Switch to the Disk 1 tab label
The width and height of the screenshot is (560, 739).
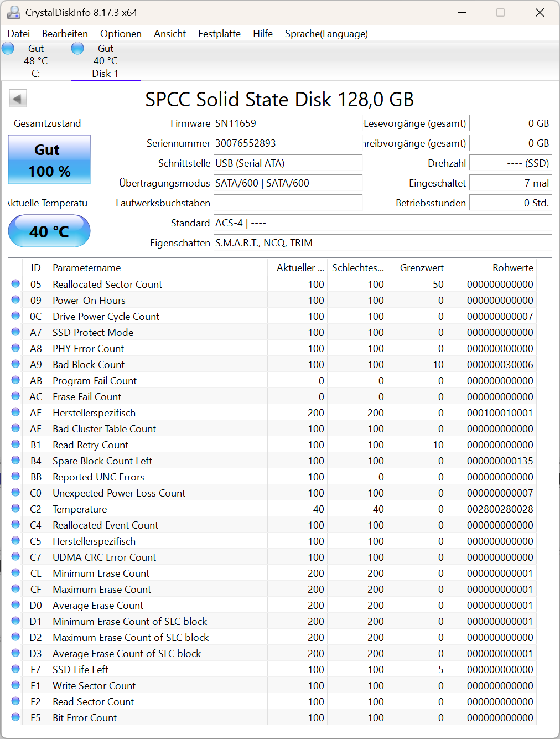point(105,74)
